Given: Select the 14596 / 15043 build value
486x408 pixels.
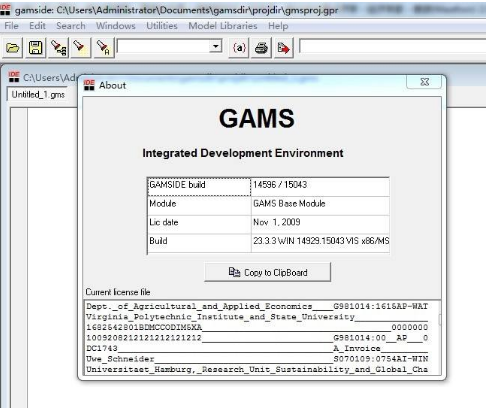Looking at the screenshot, I should [x=320, y=187].
